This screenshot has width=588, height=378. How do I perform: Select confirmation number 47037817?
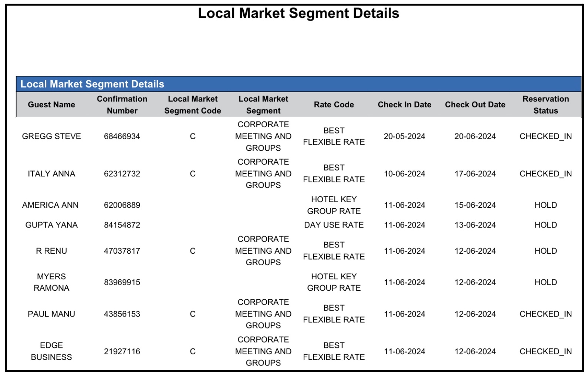122,251
